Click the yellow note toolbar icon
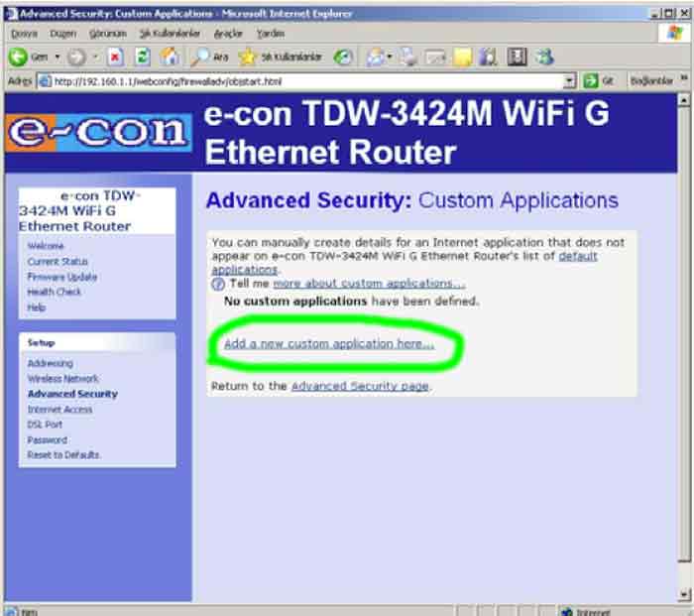 click(x=463, y=57)
